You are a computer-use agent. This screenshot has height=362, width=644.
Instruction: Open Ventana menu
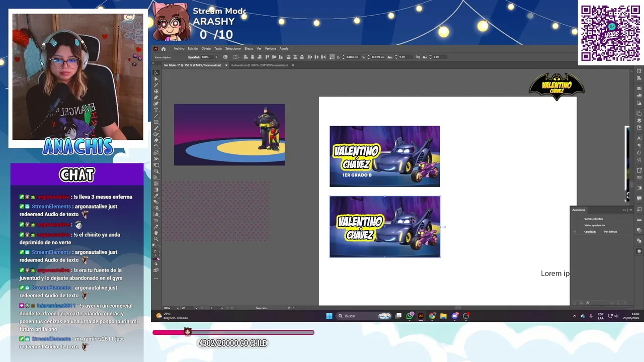coord(270,49)
